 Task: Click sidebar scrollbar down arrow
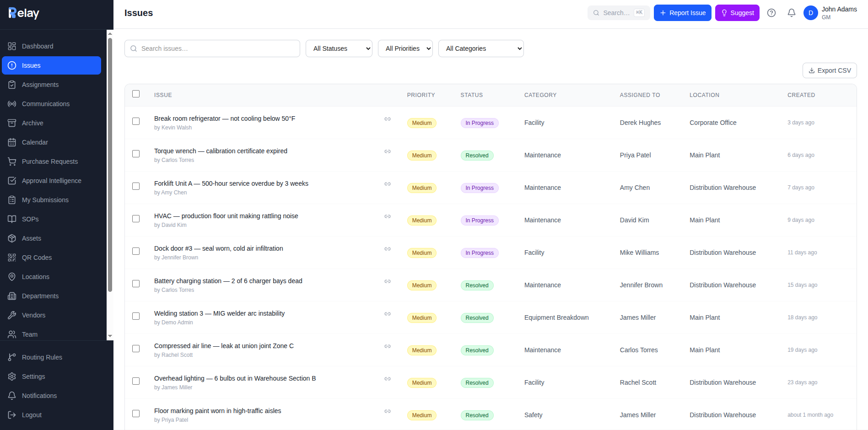[x=110, y=336]
